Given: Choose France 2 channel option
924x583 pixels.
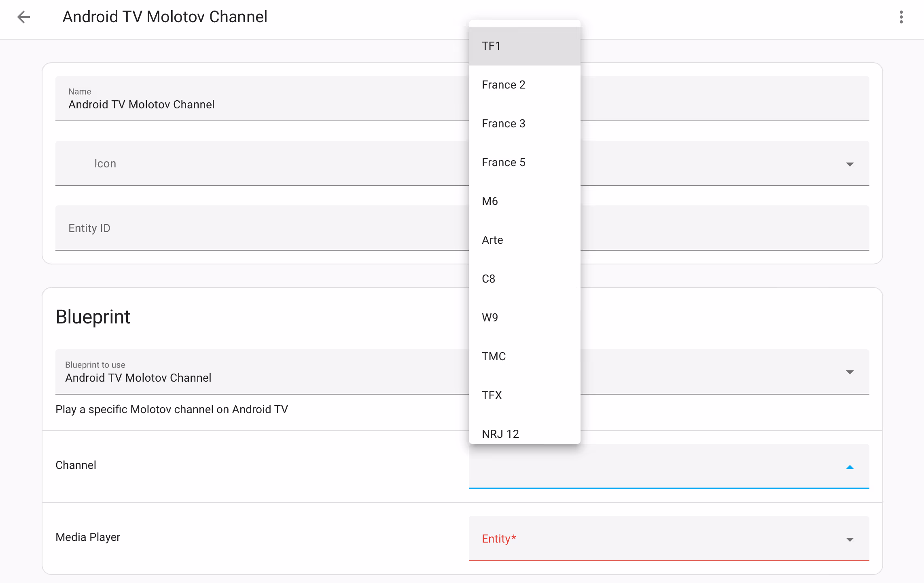Looking at the screenshot, I should point(524,85).
